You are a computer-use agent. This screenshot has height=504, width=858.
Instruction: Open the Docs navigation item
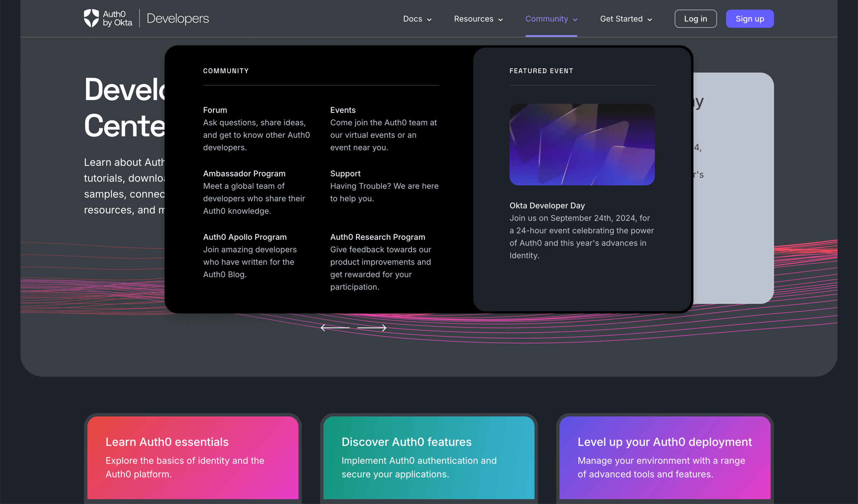click(417, 19)
